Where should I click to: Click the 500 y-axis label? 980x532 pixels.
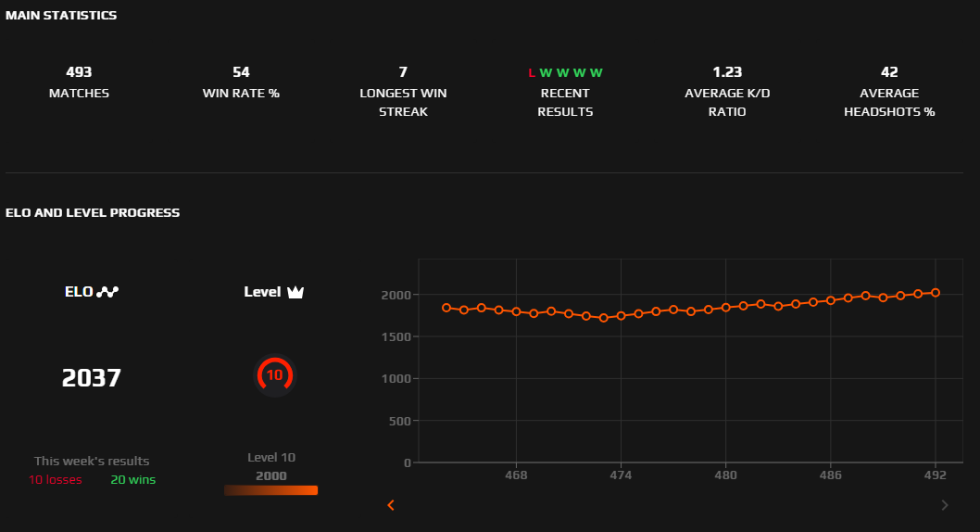(400, 421)
